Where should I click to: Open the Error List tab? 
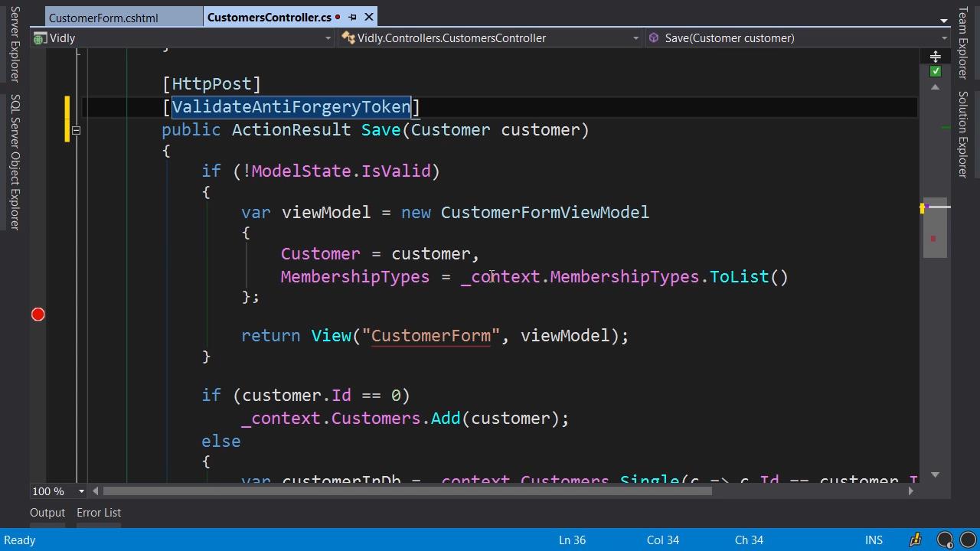99,513
